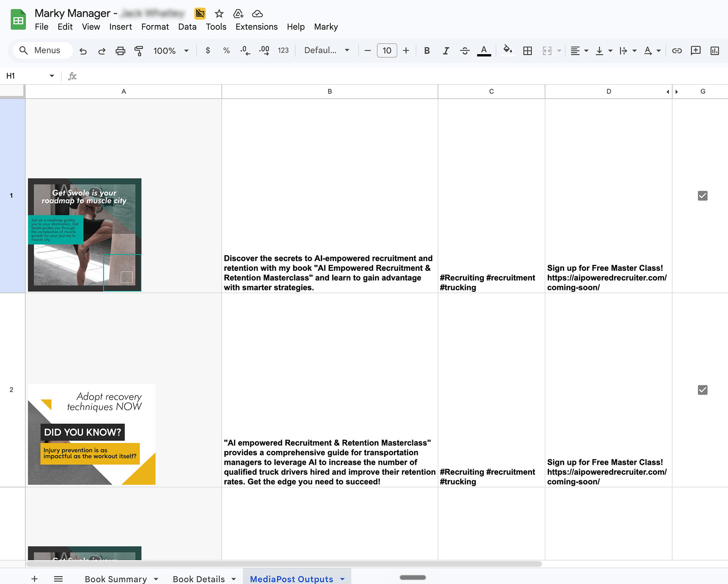Click the horizontal scrollbar
Screen dimensions: 728x584
[284, 564]
